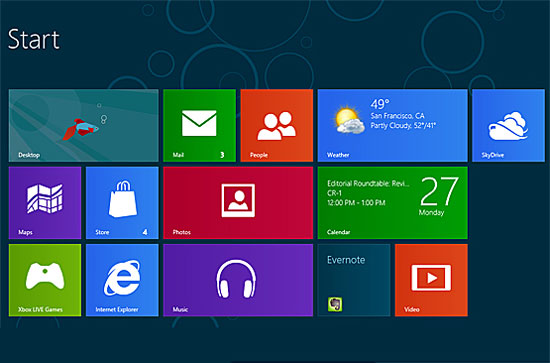Screen dimensions: 550x363
Task: Click the Start heading text
Action: (x=34, y=39)
